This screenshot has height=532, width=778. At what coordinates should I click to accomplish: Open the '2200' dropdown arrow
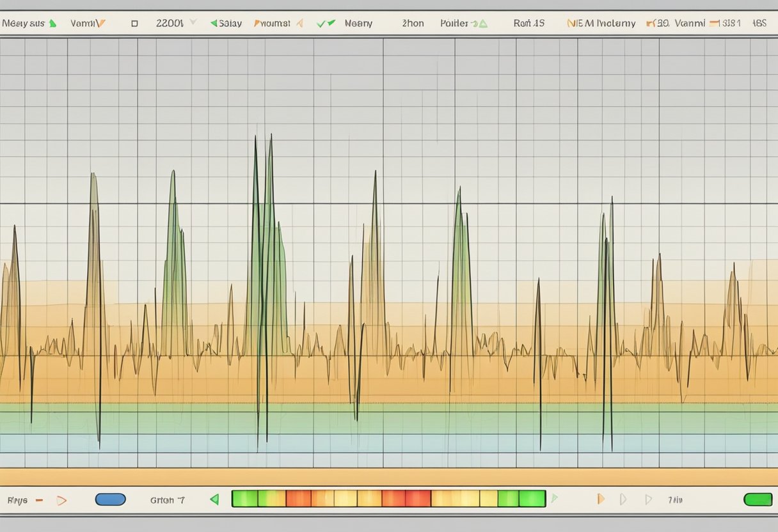tap(193, 23)
